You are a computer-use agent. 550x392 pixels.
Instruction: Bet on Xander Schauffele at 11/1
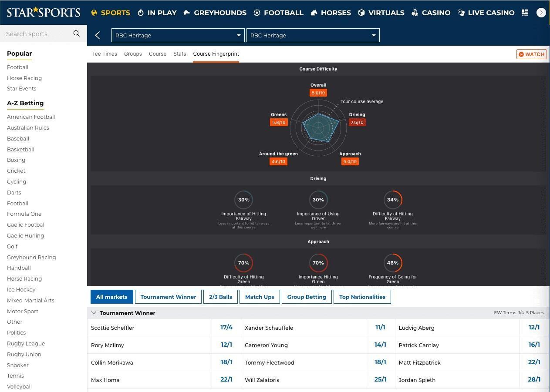point(380,328)
